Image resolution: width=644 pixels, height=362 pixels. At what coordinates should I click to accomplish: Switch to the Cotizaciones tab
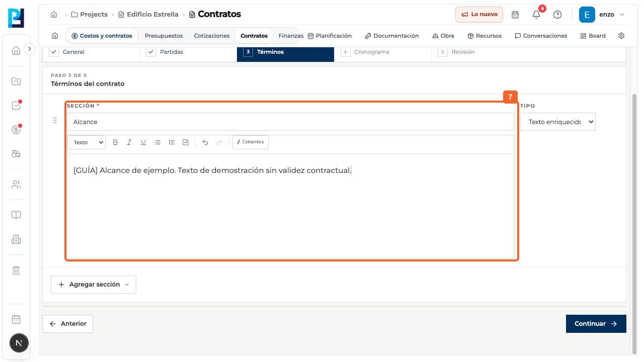pyautogui.click(x=212, y=36)
